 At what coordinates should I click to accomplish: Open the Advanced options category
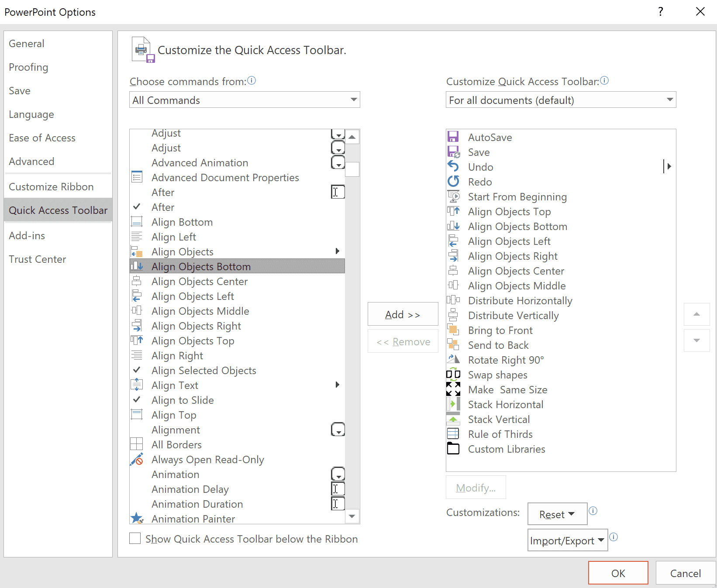[x=58, y=162]
